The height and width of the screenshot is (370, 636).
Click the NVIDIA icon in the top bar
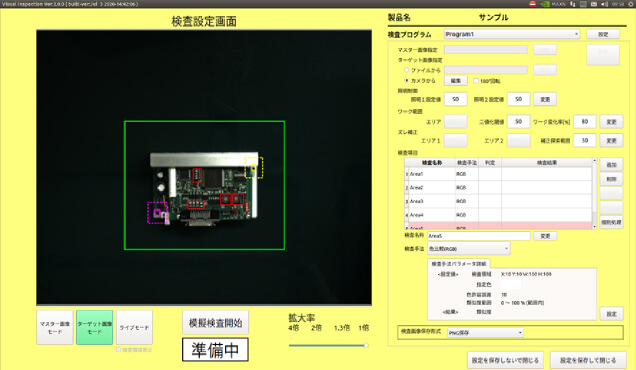coord(545,4)
